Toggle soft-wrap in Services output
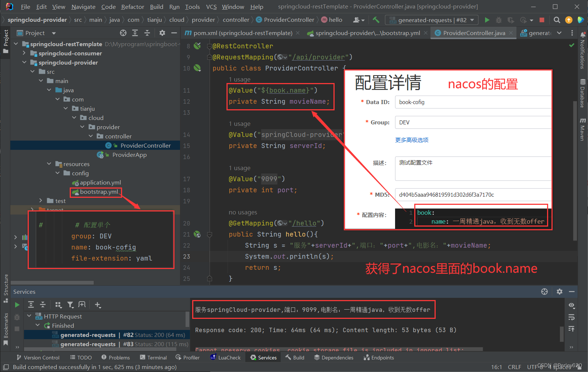The image size is (588, 372). coord(571,317)
